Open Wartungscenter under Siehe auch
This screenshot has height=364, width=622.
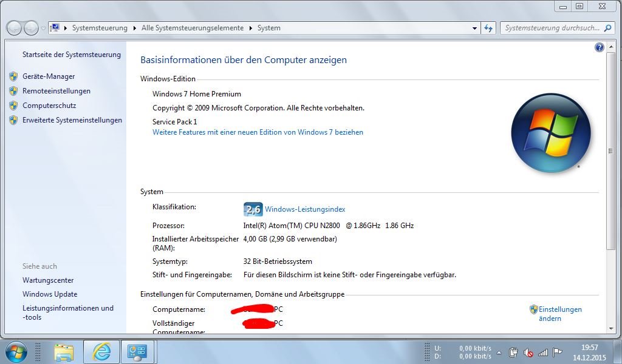click(48, 280)
